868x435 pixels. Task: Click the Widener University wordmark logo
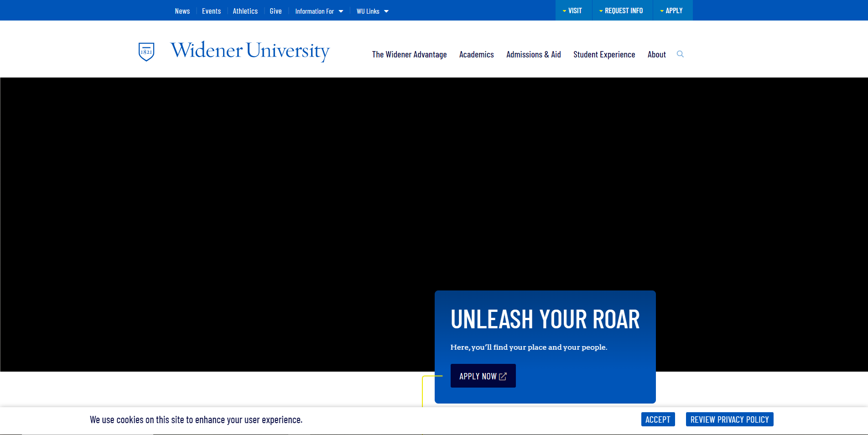point(250,51)
